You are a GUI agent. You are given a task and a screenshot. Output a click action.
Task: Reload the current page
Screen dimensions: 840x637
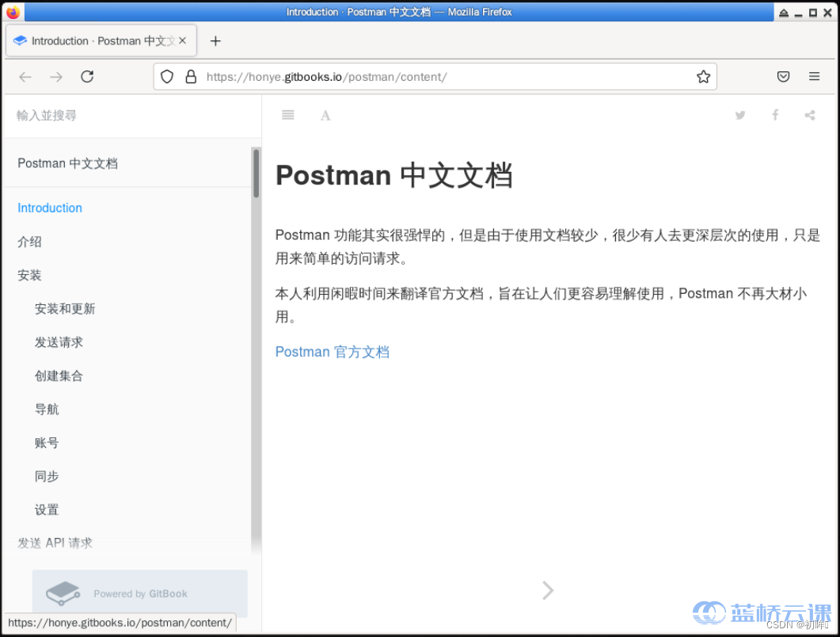[87, 77]
